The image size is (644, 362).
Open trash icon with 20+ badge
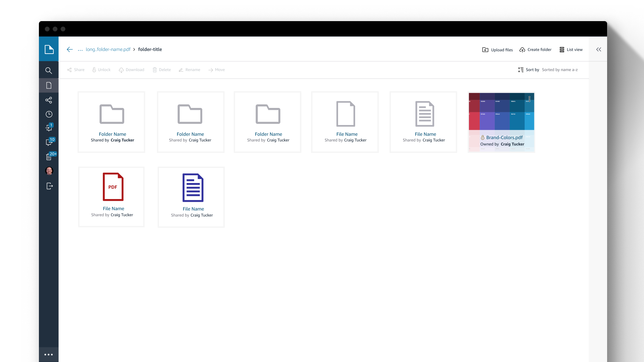[49, 157]
